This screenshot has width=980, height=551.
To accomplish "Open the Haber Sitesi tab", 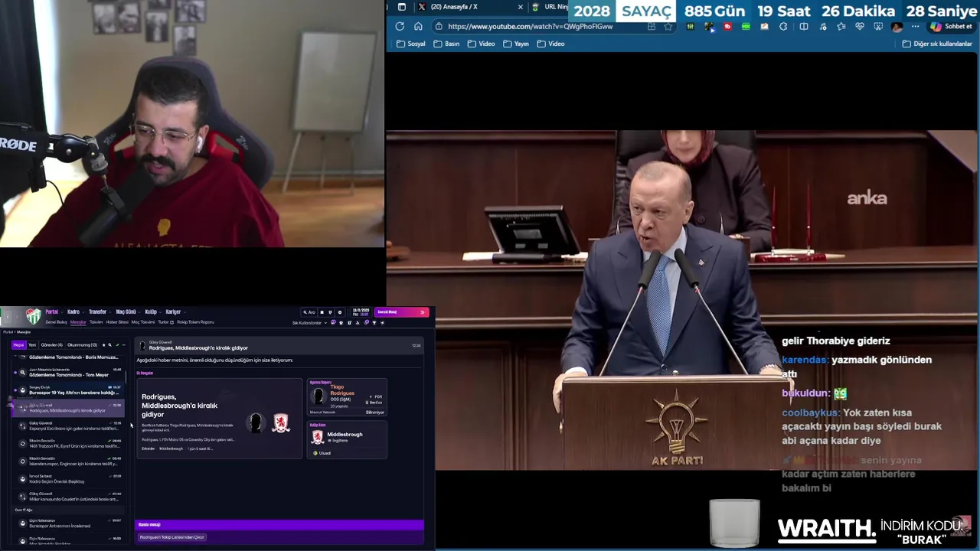I will (x=117, y=322).
